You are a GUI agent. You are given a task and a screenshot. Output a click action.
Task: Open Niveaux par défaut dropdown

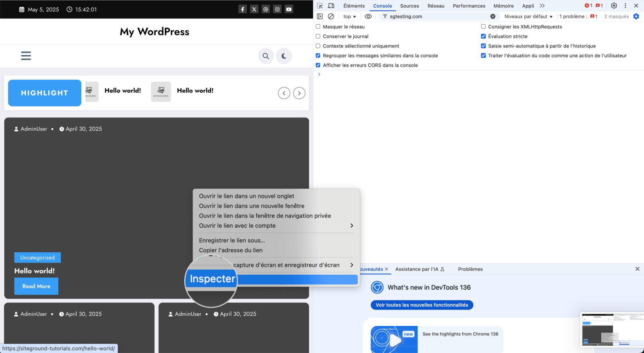(x=528, y=16)
